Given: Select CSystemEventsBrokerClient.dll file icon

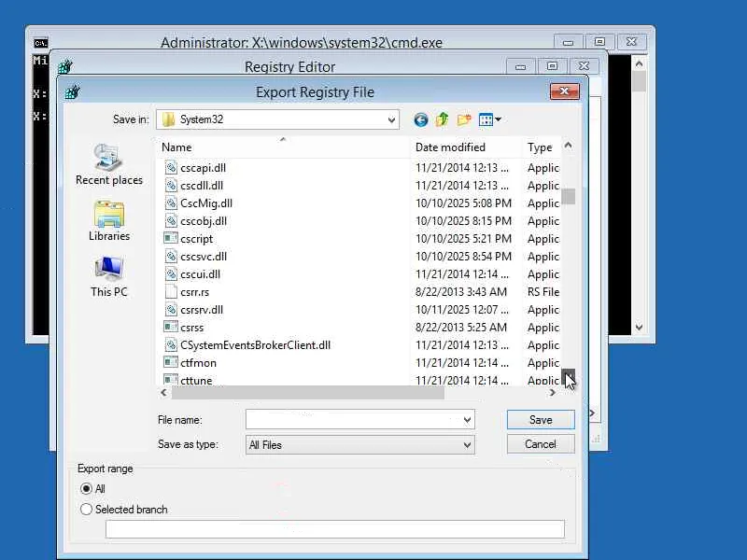Looking at the screenshot, I should coord(171,344).
